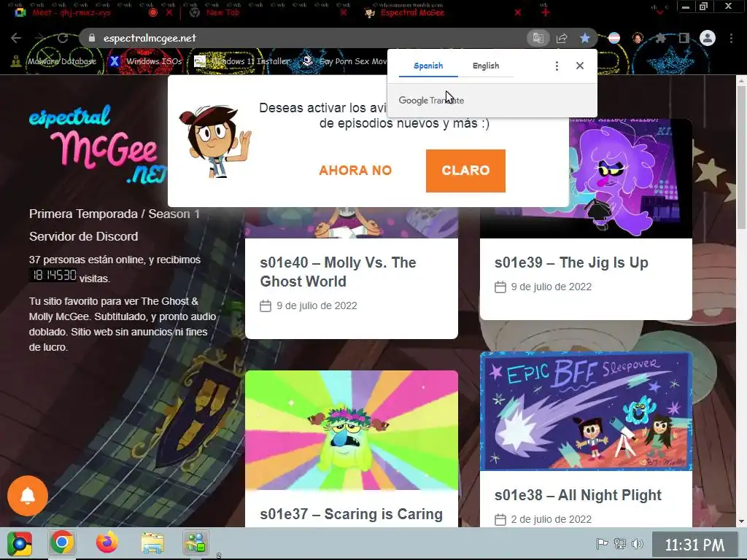Screen dimensions: 747x560
Task: Open s01e40 Molly Vs. The Ghost World
Action: click(x=338, y=272)
